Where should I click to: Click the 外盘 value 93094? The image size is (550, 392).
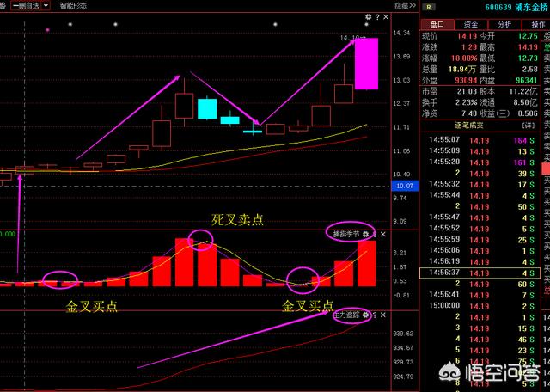466,80
